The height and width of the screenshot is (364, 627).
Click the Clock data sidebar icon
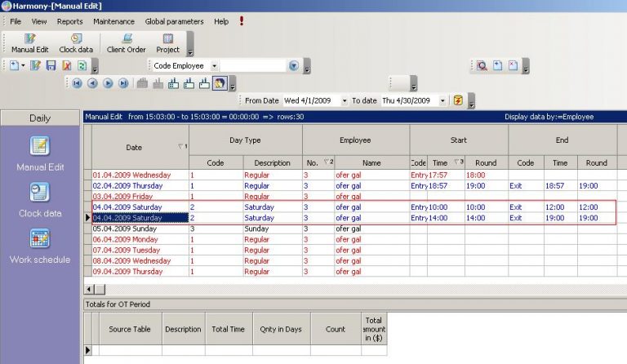click(40, 192)
